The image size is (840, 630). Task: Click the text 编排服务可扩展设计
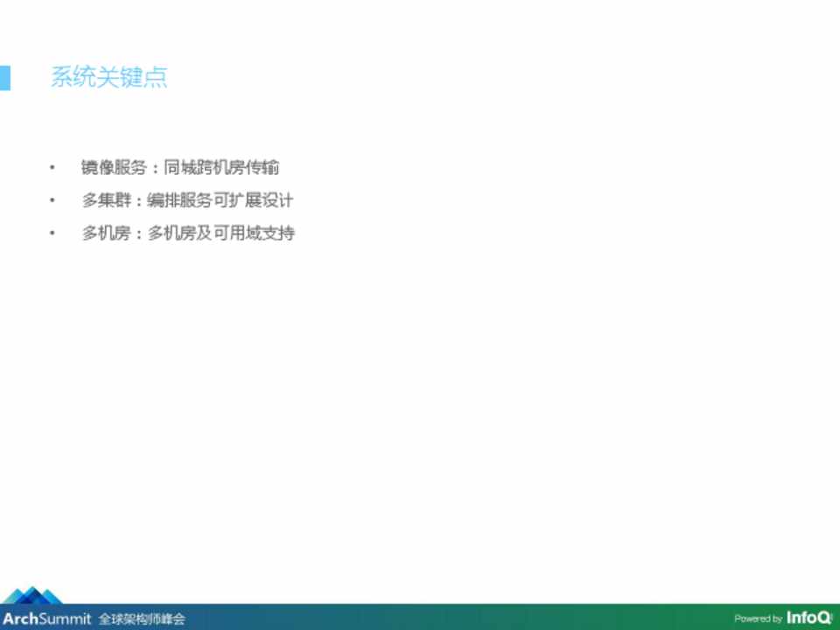click(220, 200)
